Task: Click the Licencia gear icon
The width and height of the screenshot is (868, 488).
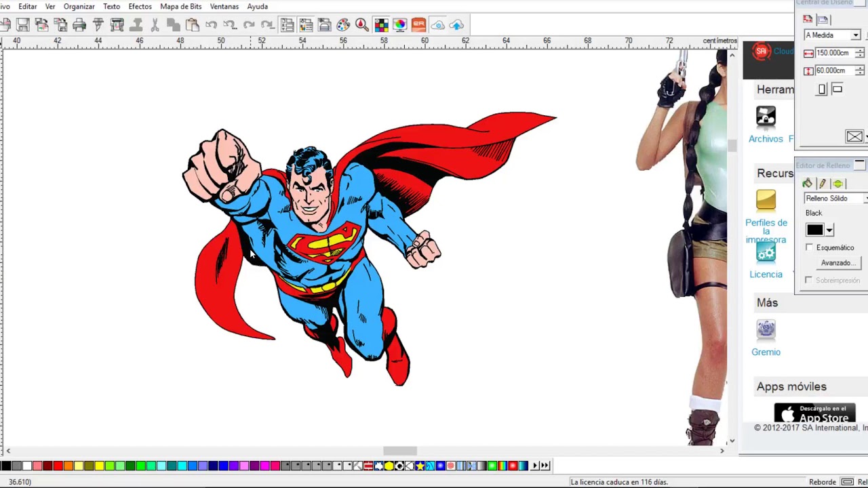Action: [x=766, y=253]
